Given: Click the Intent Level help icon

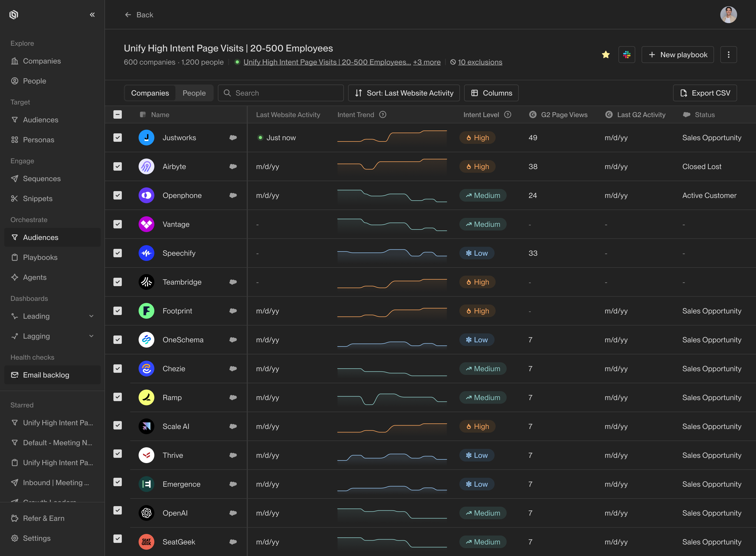Looking at the screenshot, I should point(508,114).
